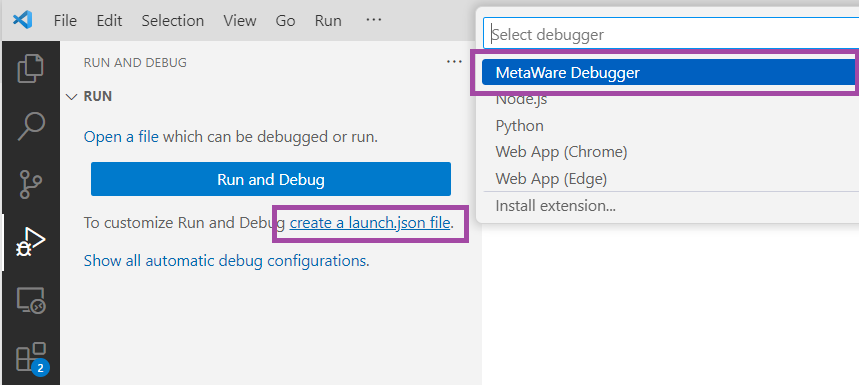Screen dimensions: 859x385
Task: Click Show all automatic debug configurations
Action: [226, 261]
